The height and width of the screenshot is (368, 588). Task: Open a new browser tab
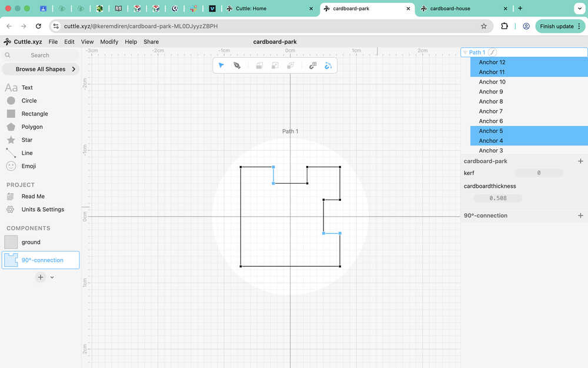point(520,8)
